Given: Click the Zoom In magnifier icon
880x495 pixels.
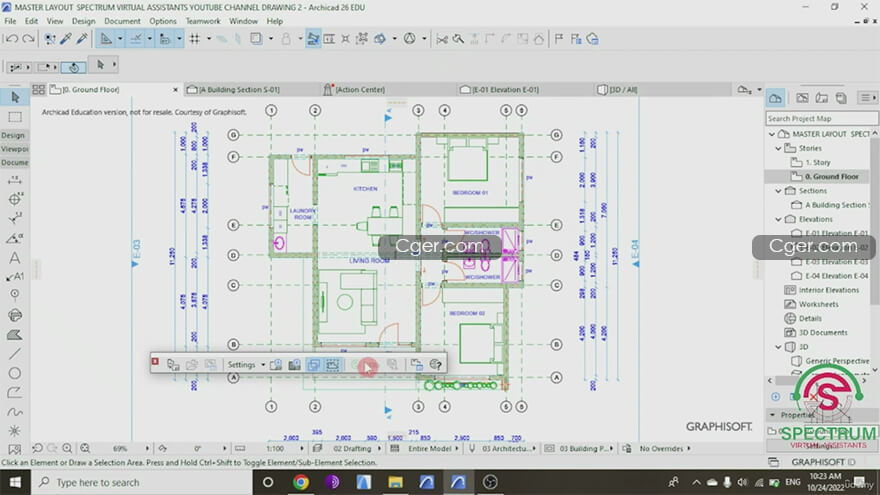Looking at the screenshot, I should (x=67, y=448).
